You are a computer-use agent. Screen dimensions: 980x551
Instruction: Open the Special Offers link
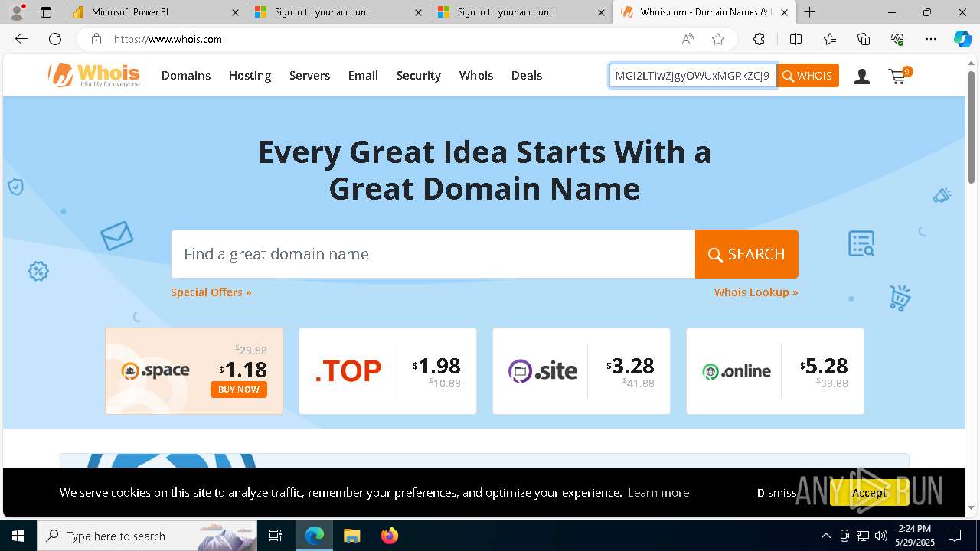pyautogui.click(x=211, y=292)
